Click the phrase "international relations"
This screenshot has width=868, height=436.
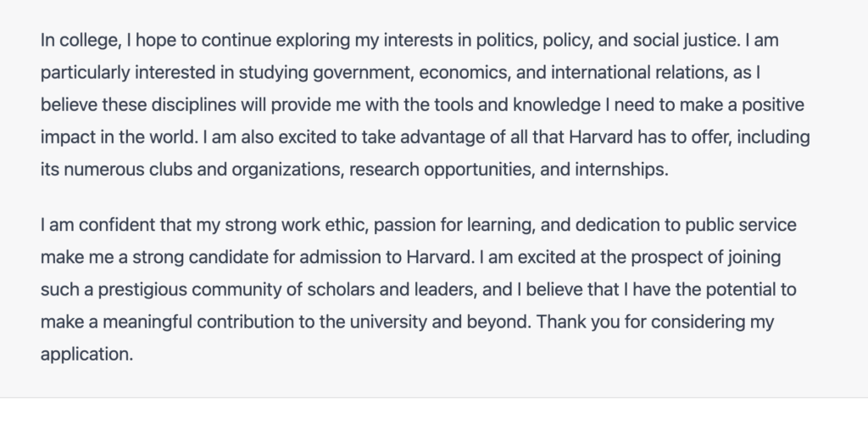[x=639, y=73]
